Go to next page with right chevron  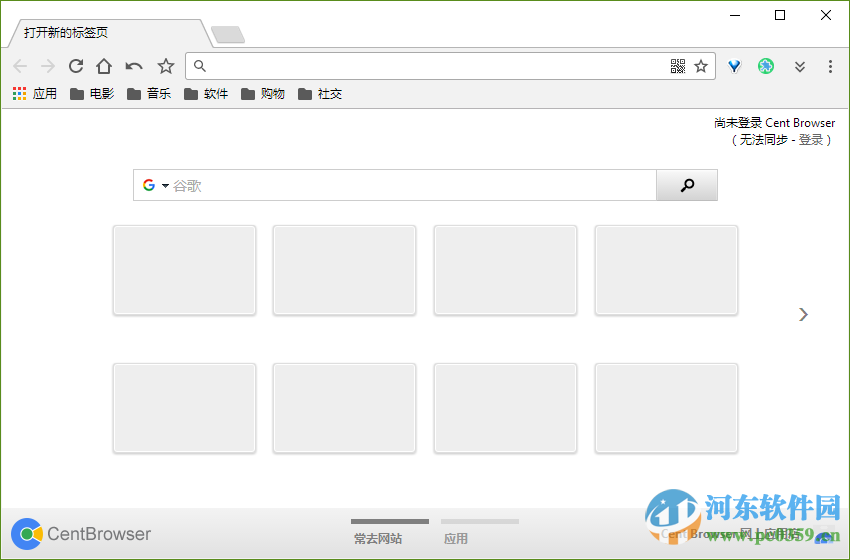(803, 314)
